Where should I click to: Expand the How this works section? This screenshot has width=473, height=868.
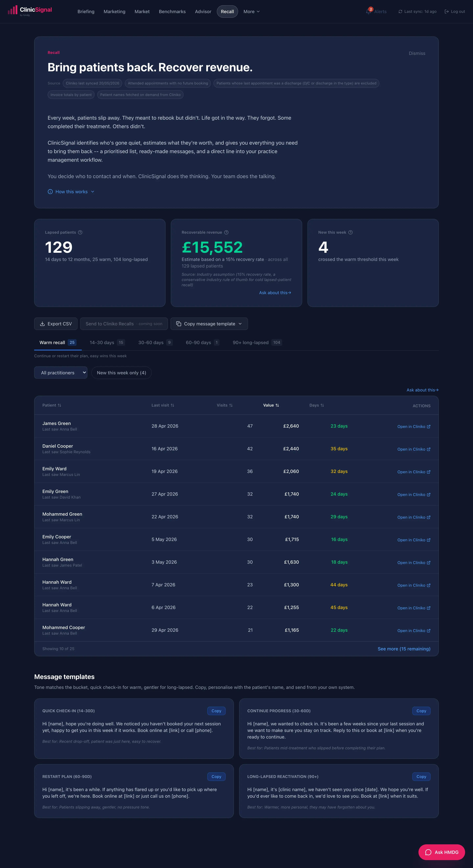click(x=71, y=192)
